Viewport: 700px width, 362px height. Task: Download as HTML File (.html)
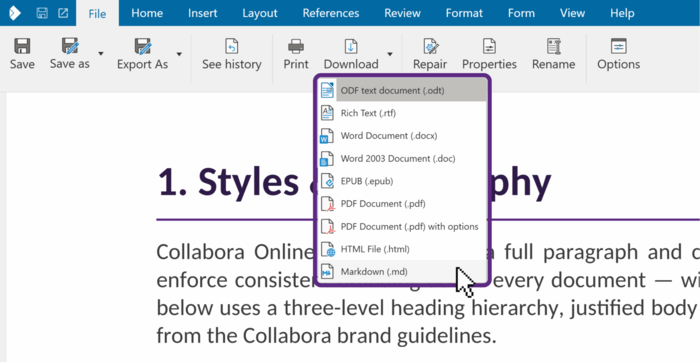click(402, 249)
